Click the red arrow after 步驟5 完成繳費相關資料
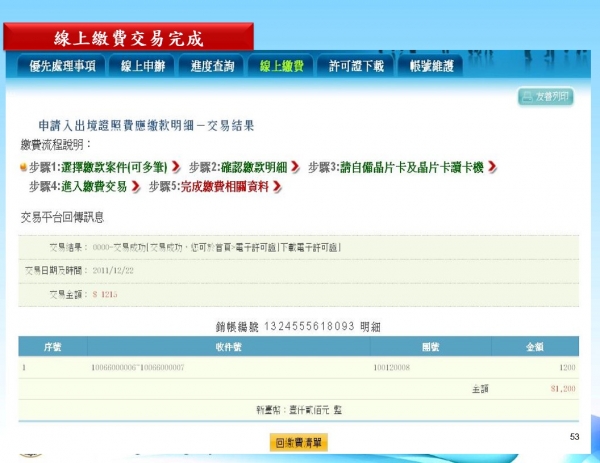Image resolution: width=600 pixels, height=463 pixels. tap(277, 187)
